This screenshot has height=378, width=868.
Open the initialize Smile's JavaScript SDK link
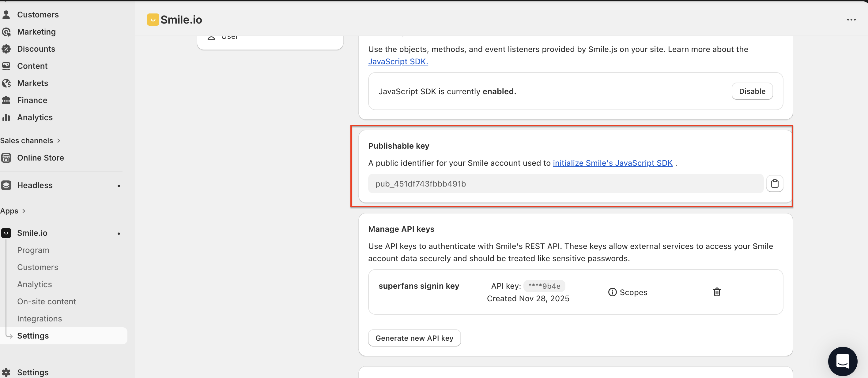pos(612,163)
